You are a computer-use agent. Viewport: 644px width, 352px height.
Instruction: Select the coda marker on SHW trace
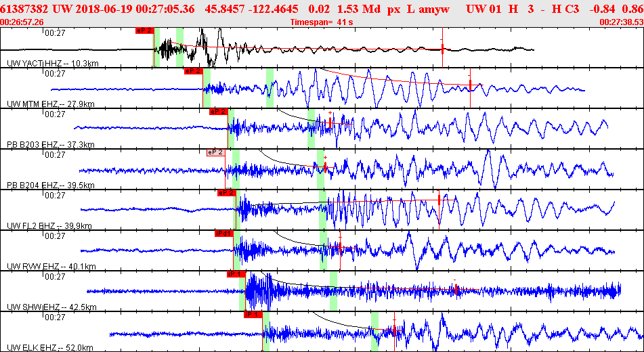pos(456,289)
